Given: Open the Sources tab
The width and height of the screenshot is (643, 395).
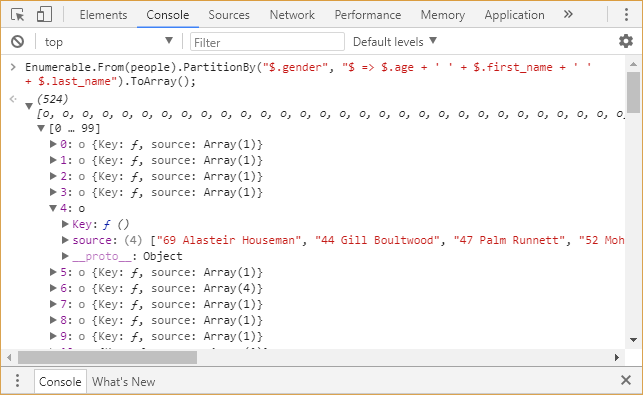Looking at the screenshot, I should pyautogui.click(x=229, y=15).
